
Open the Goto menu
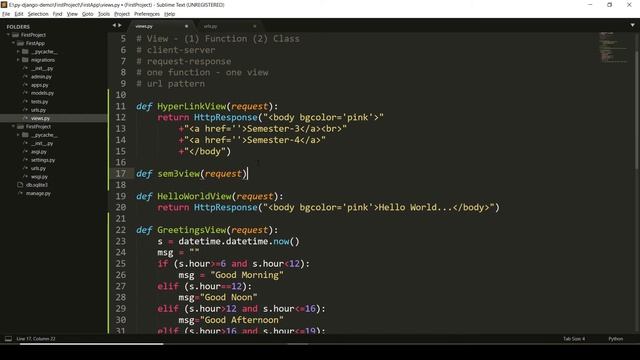pyautogui.click(x=87, y=14)
